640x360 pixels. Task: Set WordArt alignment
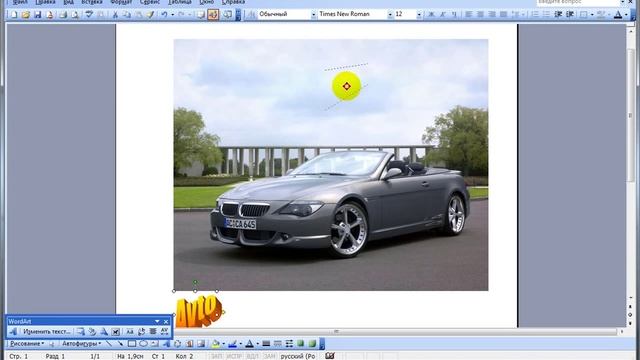(153, 331)
